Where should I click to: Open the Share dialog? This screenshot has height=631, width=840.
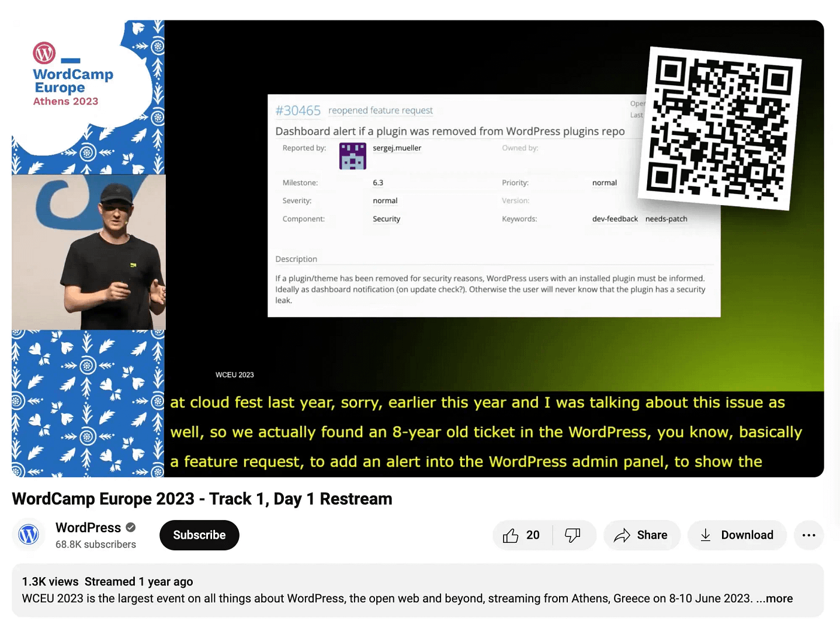click(x=641, y=535)
